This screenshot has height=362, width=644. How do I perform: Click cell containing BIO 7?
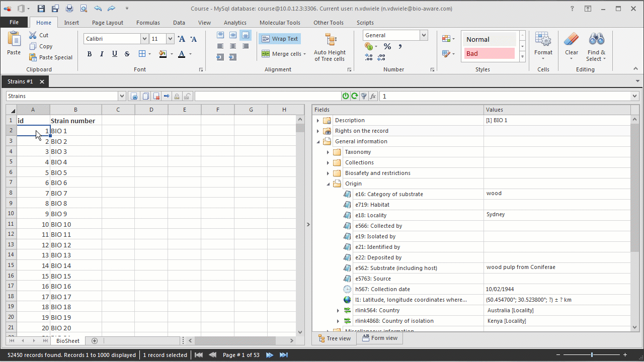(x=75, y=193)
